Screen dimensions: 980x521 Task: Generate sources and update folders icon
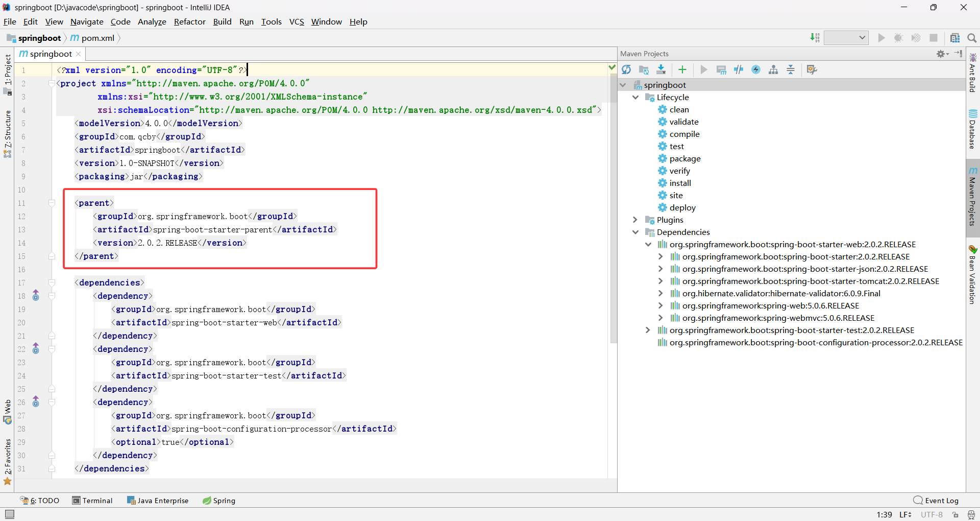[x=644, y=69]
